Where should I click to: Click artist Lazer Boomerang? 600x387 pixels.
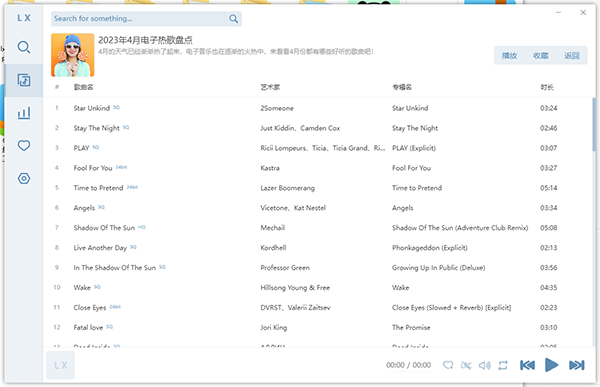click(x=287, y=188)
